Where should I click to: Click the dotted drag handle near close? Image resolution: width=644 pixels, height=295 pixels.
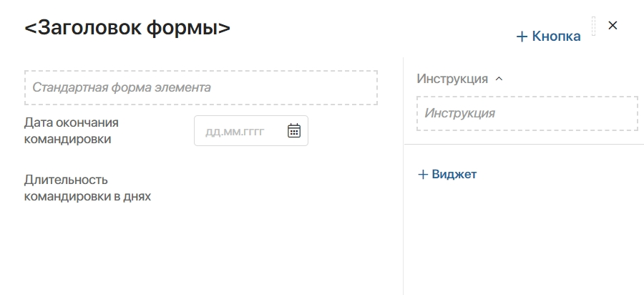593,26
